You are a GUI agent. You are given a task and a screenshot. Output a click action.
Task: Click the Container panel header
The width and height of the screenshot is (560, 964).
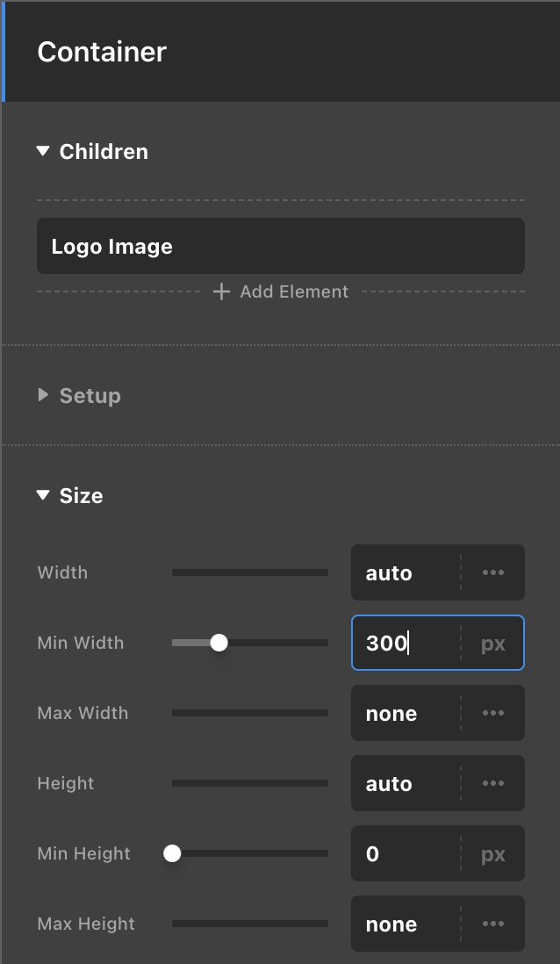(x=281, y=52)
